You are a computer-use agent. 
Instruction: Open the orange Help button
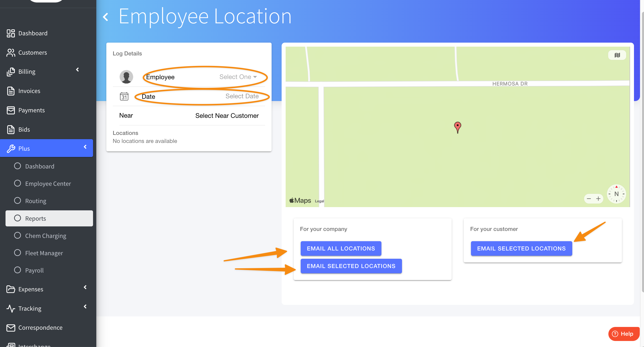(x=623, y=334)
